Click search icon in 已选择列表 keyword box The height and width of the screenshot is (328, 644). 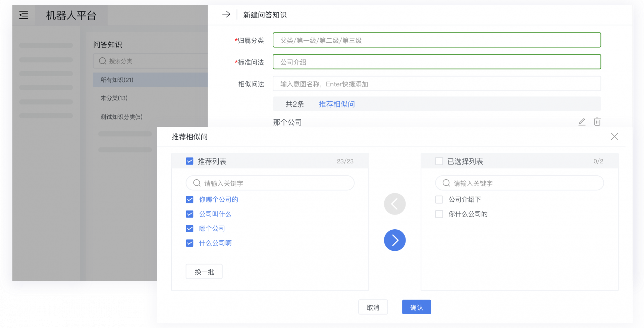pos(446,183)
